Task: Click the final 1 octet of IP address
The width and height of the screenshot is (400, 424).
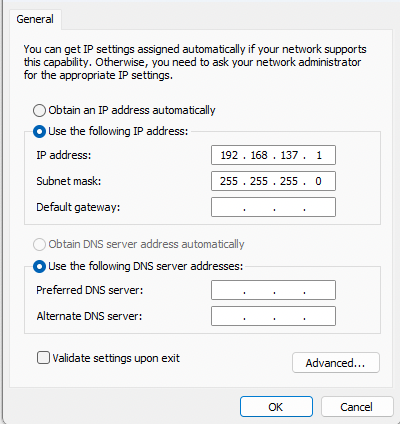Action: tap(319, 155)
